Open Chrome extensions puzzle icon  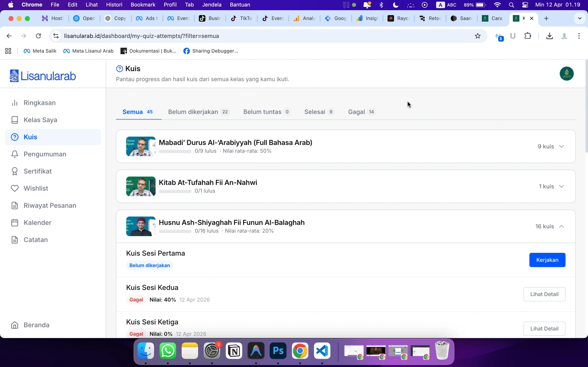pos(528,36)
